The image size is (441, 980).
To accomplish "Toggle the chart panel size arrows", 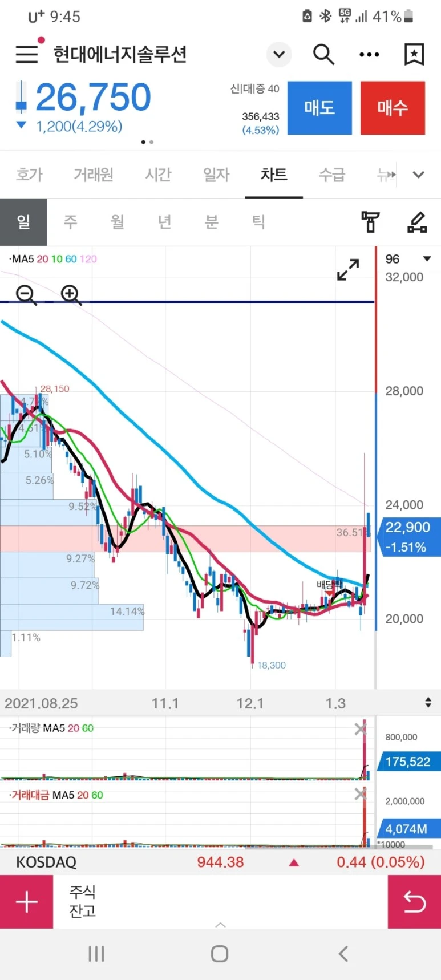I will click(428, 702).
